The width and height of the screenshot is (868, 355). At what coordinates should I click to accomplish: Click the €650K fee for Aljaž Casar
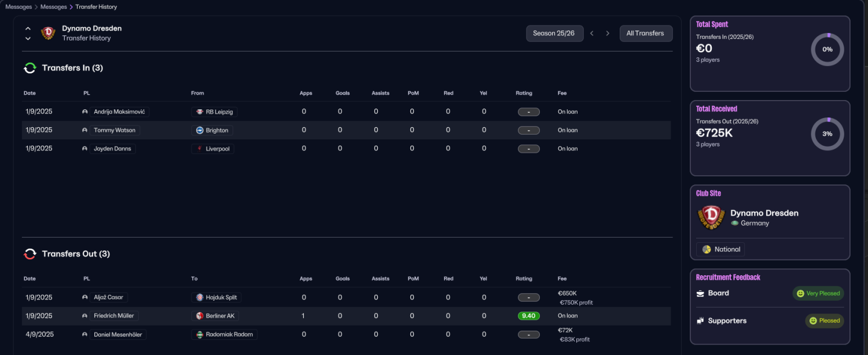(567, 293)
